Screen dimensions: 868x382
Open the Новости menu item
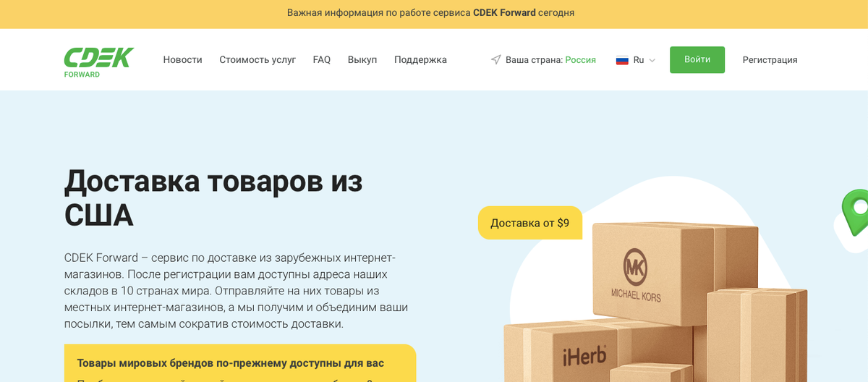point(182,60)
